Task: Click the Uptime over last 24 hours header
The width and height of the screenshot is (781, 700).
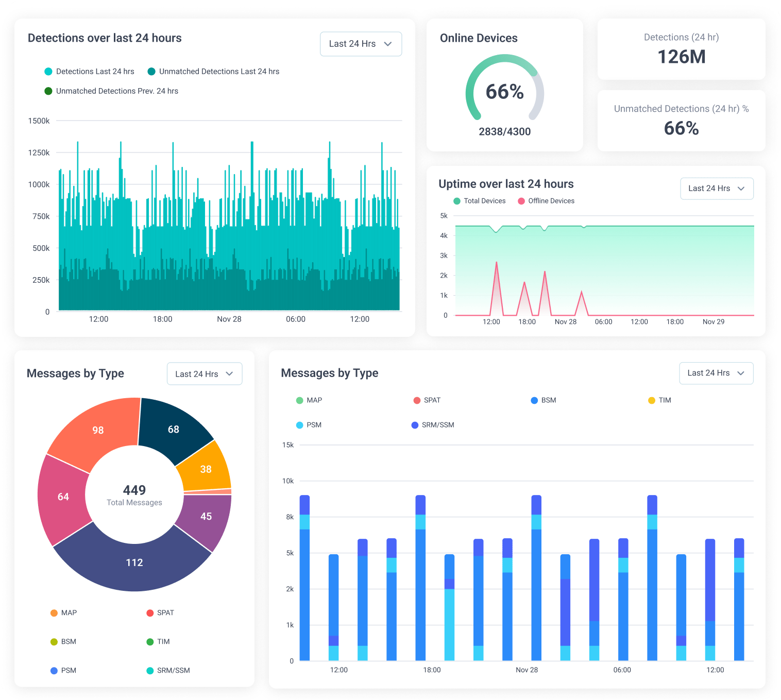Action: 506,184
